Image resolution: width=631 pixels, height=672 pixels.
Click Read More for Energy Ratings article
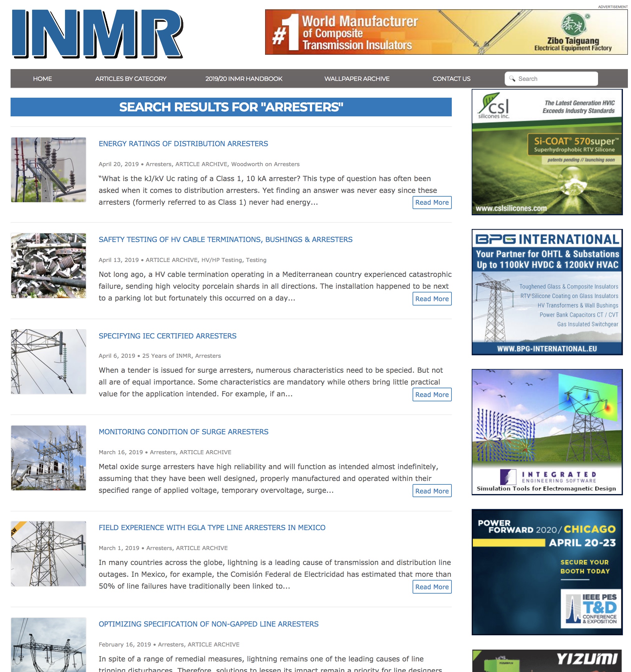[432, 203]
